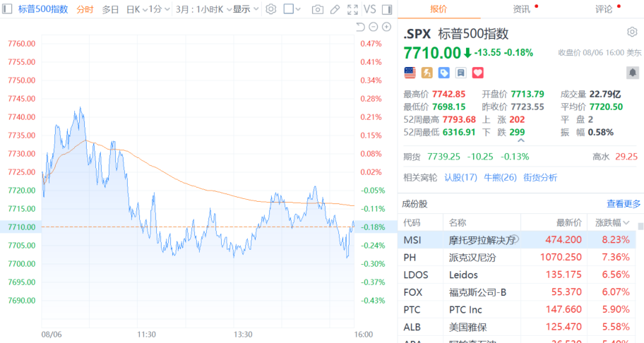Click the 7710.00 dashed price line

click(x=198, y=227)
